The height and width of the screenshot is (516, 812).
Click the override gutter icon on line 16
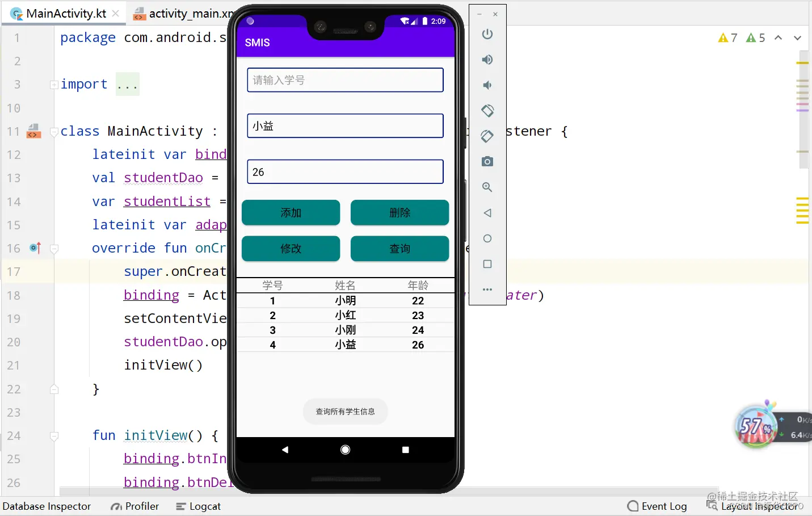35,248
